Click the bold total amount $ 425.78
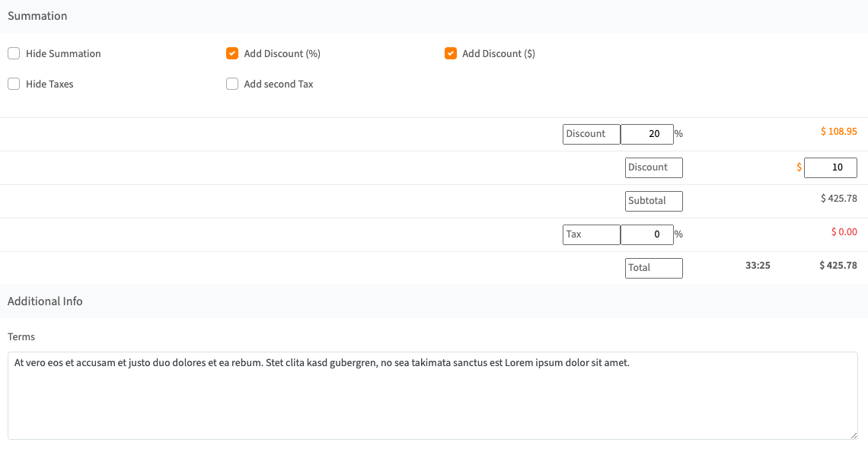The height and width of the screenshot is (462, 868). click(838, 266)
